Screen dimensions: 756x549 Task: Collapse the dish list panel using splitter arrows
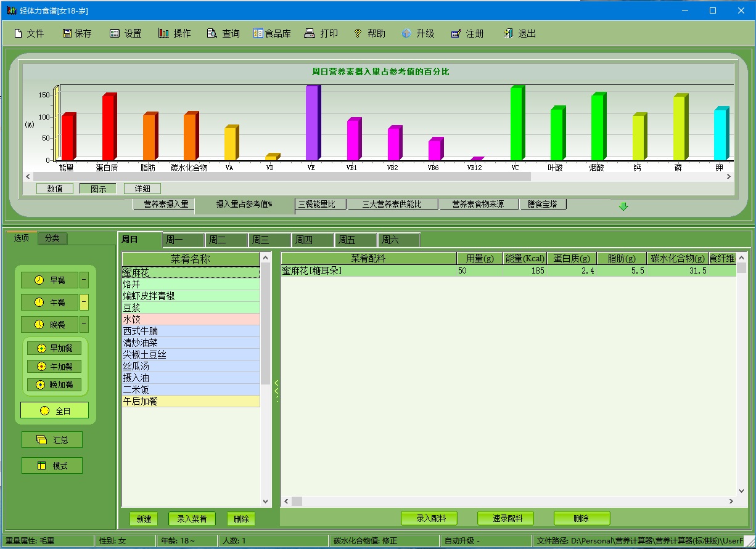[276, 389]
